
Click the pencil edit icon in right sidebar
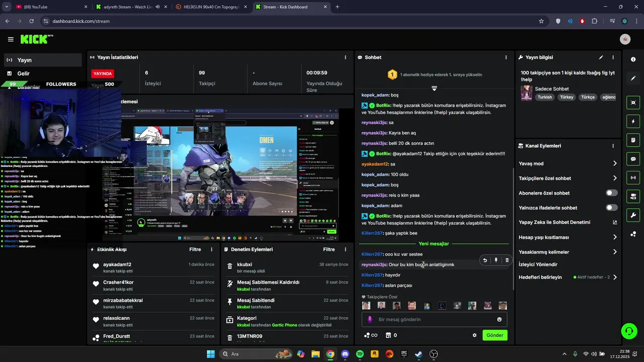[633, 78]
